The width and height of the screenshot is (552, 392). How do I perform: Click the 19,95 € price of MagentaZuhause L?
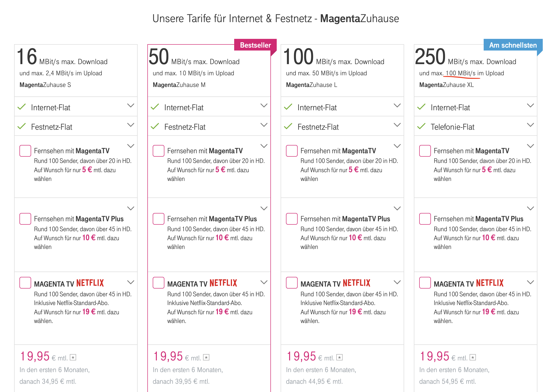pos(311,357)
